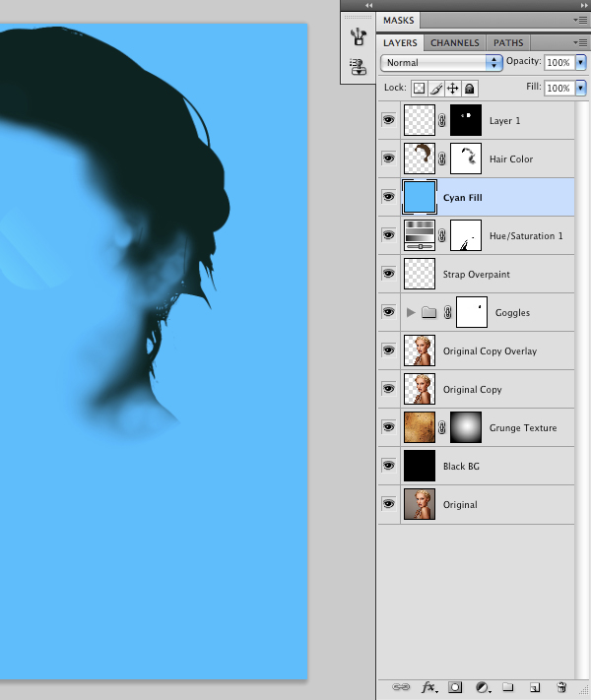
Task: Click Grunge Texture layer thumbnail
Action: (419, 427)
